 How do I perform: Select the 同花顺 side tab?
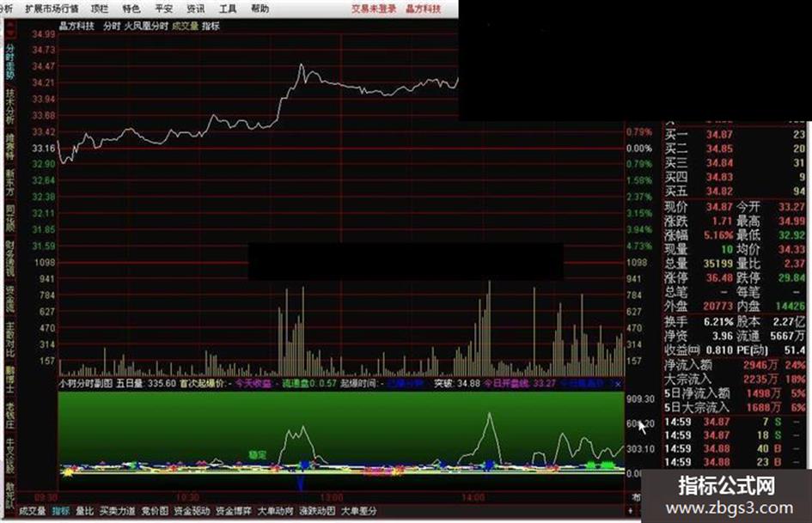point(9,218)
